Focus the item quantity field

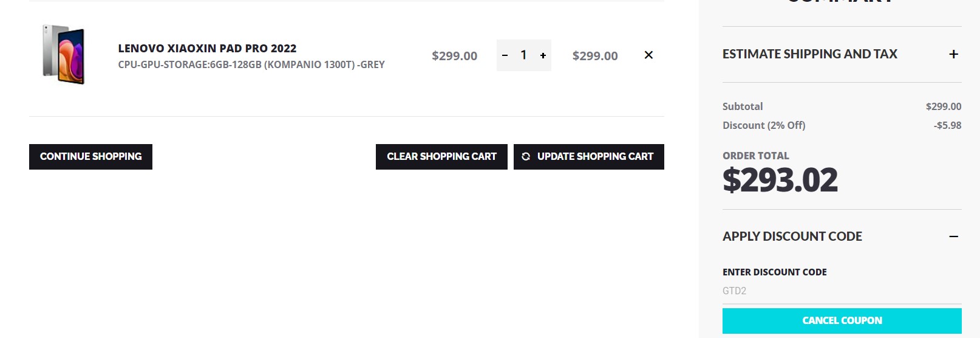[x=523, y=55]
